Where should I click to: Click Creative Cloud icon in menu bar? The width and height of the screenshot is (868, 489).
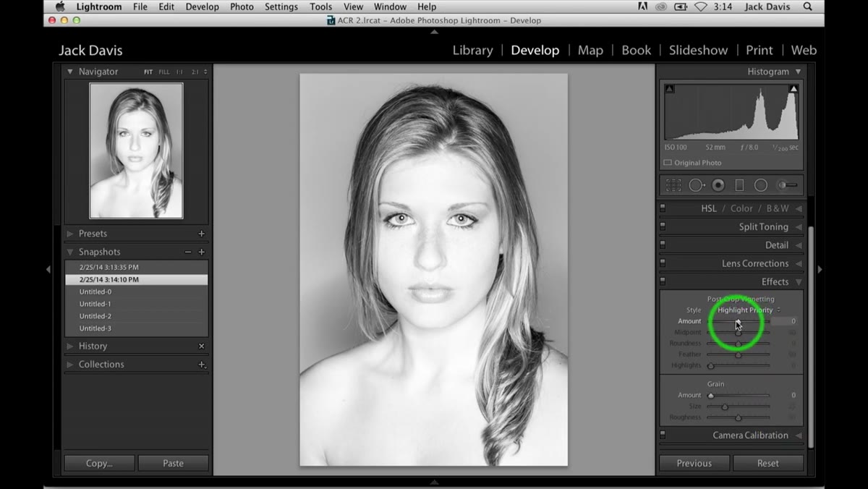click(661, 7)
